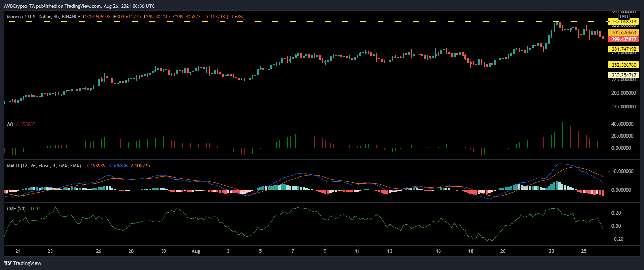Click the USD currency label on the price axis
The width and height of the screenshot is (644, 270).
pos(624,17)
